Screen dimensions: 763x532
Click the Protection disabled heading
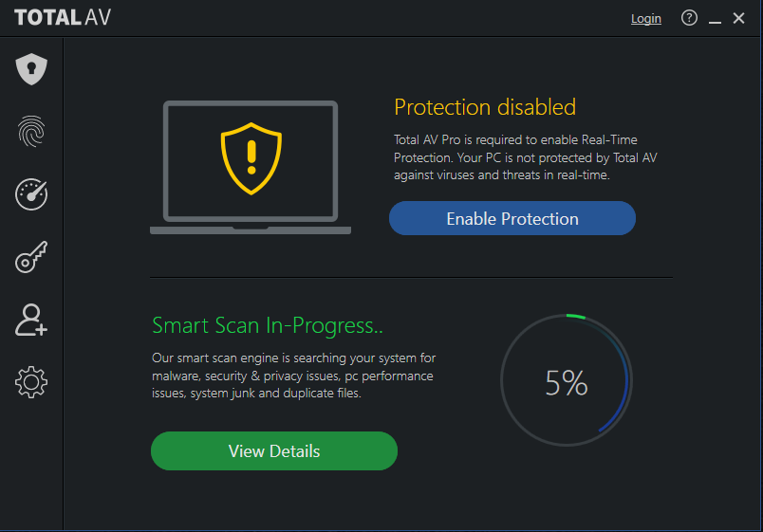coord(485,107)
